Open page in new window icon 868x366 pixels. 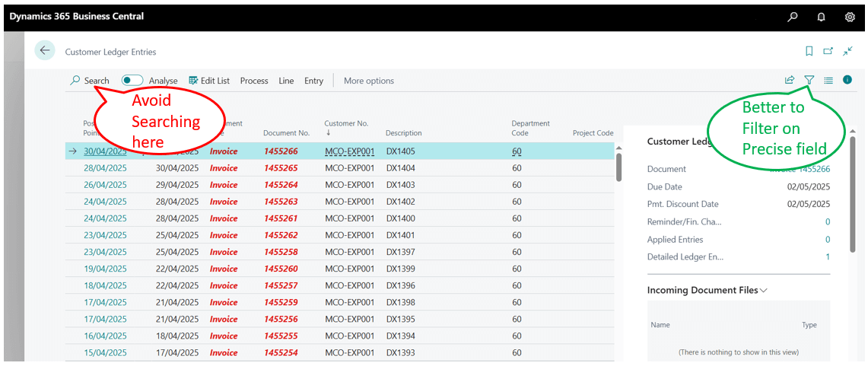coord(828,51)
